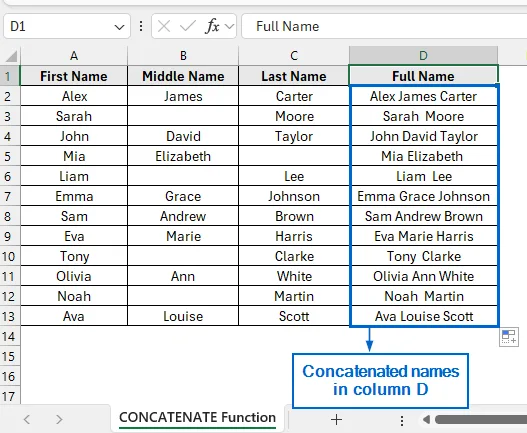This screenshot has height=433, width=527.
Task: Select cell containing Clarke in column C
Action: tap(294, 256)
